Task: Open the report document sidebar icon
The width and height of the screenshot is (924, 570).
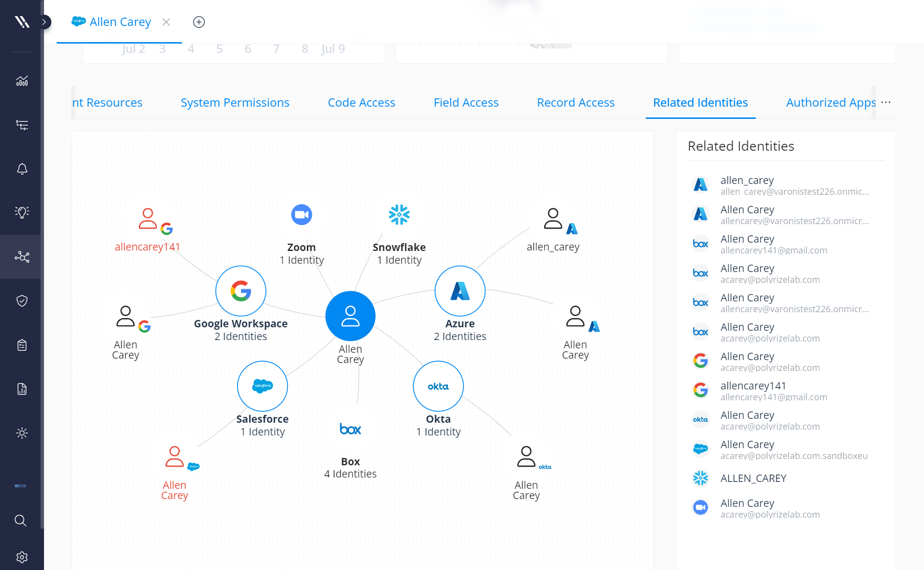Action: pos(22,389)
